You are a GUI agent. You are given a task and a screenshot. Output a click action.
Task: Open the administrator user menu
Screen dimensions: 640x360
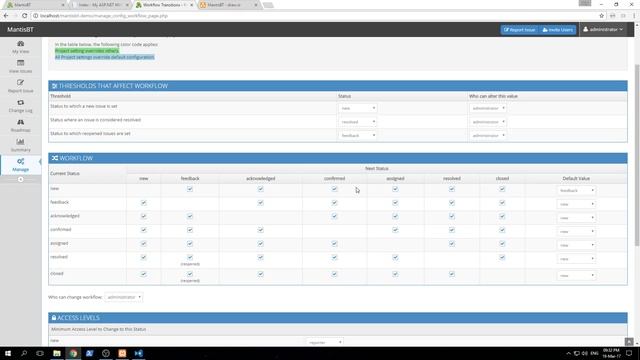click(x=603, y=29)
